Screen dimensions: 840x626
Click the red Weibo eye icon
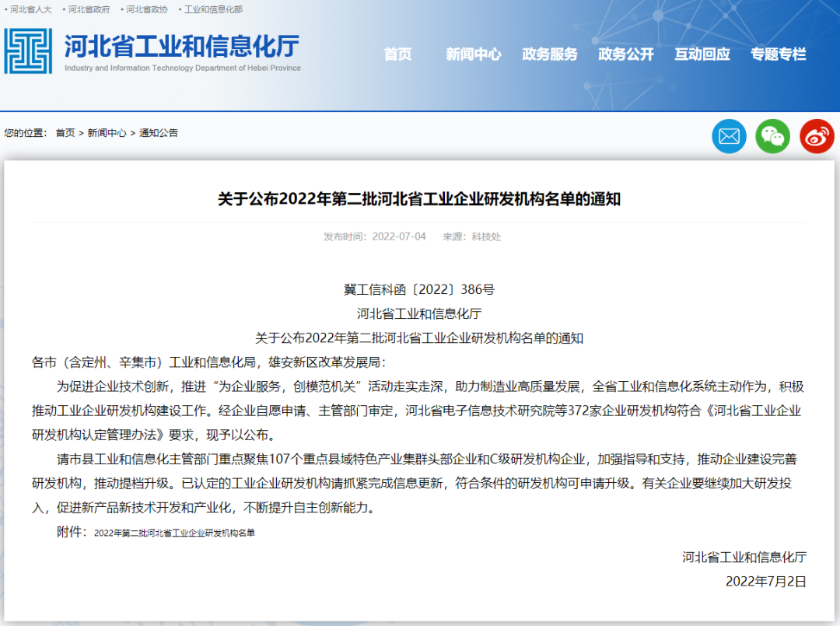point(816,136)
